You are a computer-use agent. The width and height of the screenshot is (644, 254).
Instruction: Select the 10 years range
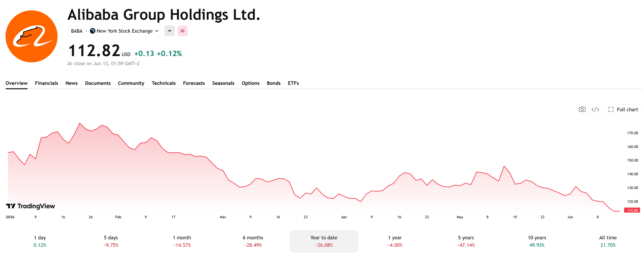(537, 241)
